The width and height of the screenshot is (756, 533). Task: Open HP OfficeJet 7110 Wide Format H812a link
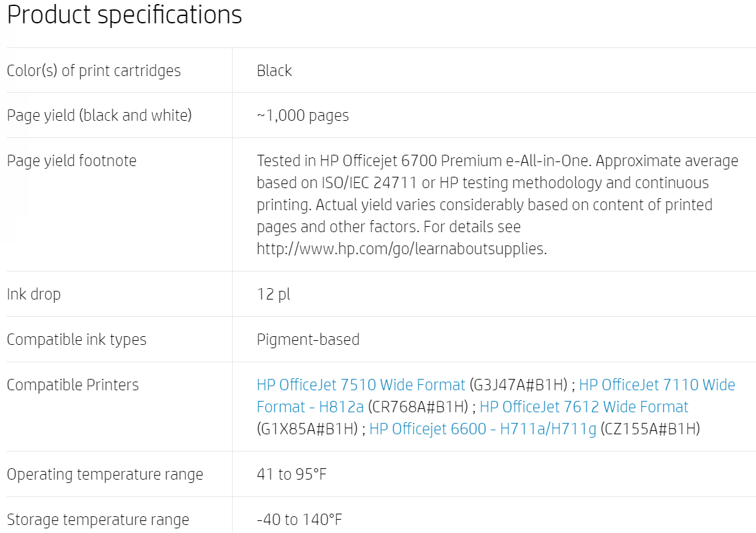click(656, 385)
